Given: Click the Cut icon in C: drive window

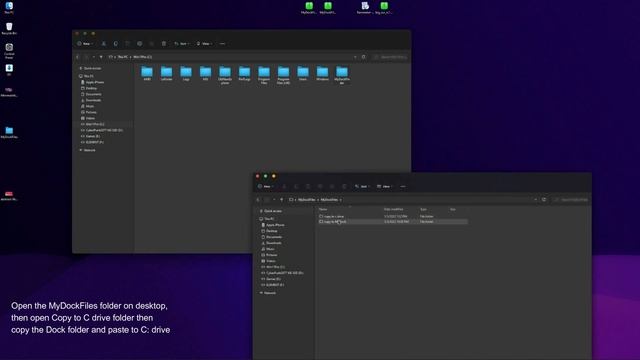Looking at the screenshot, I should point(104,44).
